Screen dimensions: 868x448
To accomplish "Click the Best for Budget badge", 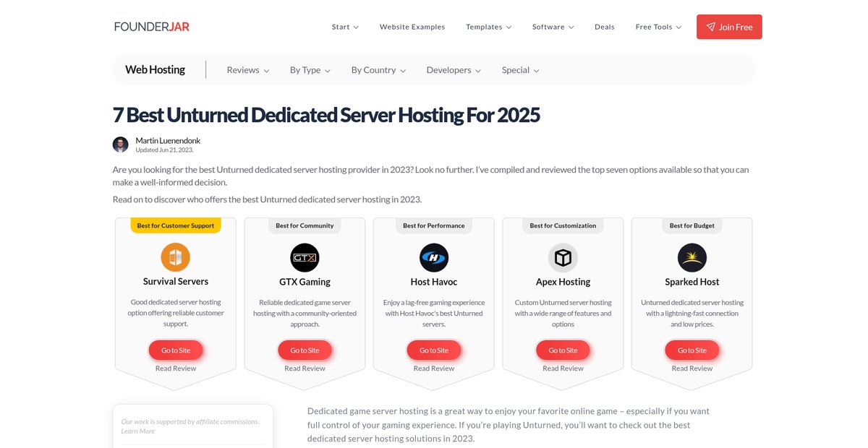I will pyautogui.click(x=692, y=225).
